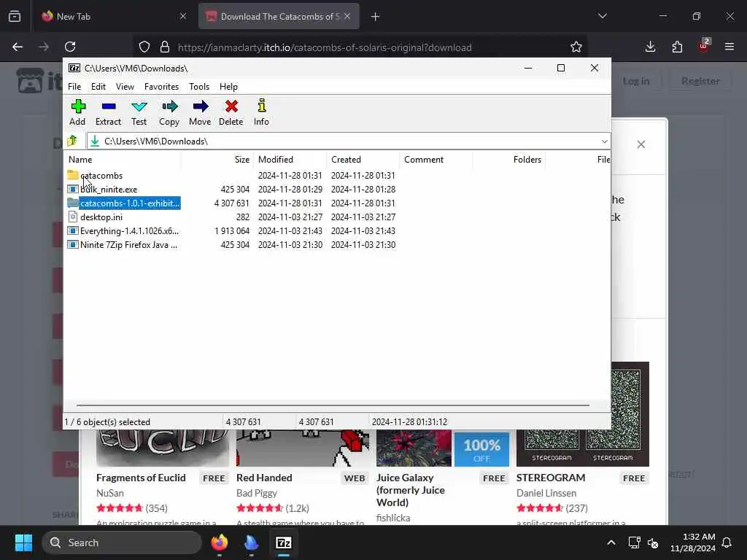Close the Download The Catacombs tab
Viewport: 747px width, 560px height.
[x=347, y=16]
